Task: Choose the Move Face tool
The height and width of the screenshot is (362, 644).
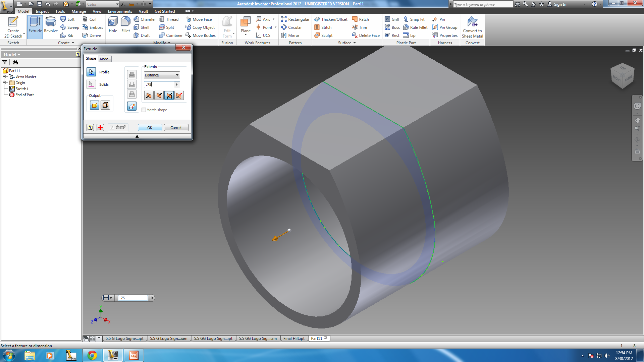Action: click(199, 19)
